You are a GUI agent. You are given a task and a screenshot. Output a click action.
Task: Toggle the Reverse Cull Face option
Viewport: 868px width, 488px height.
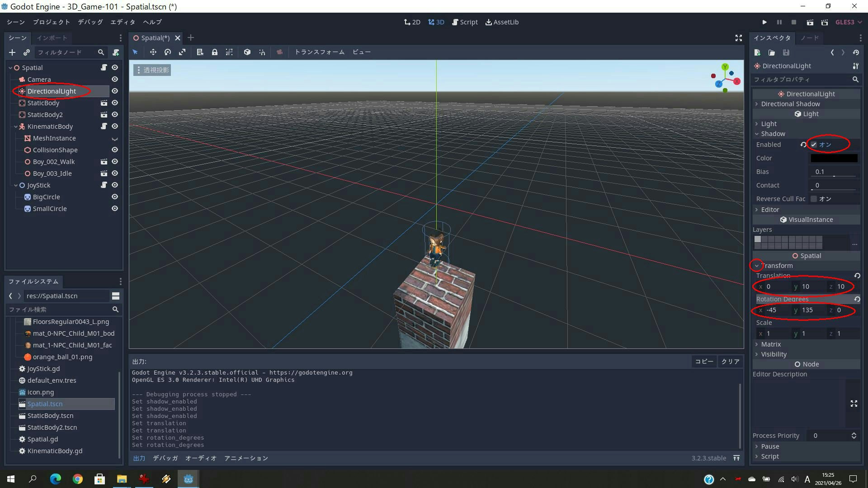tap(814, 199)
